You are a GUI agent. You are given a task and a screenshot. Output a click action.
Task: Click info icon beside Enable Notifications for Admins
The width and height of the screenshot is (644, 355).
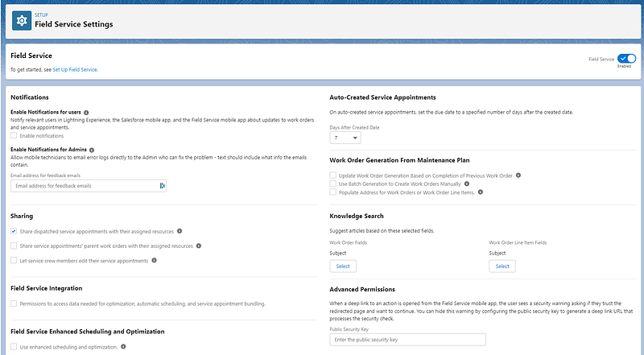tap(93, 151)
